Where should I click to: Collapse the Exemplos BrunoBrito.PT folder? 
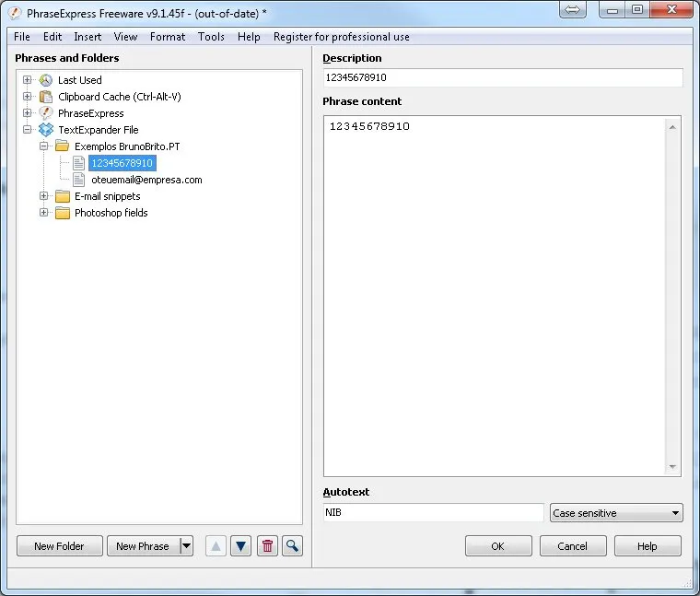click(x=44, y=146)
